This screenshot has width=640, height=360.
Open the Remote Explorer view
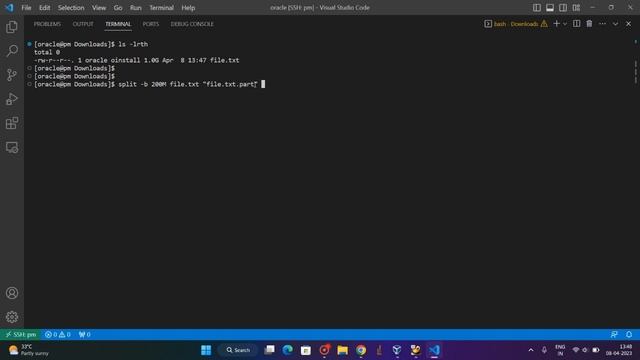coord(12,147)
